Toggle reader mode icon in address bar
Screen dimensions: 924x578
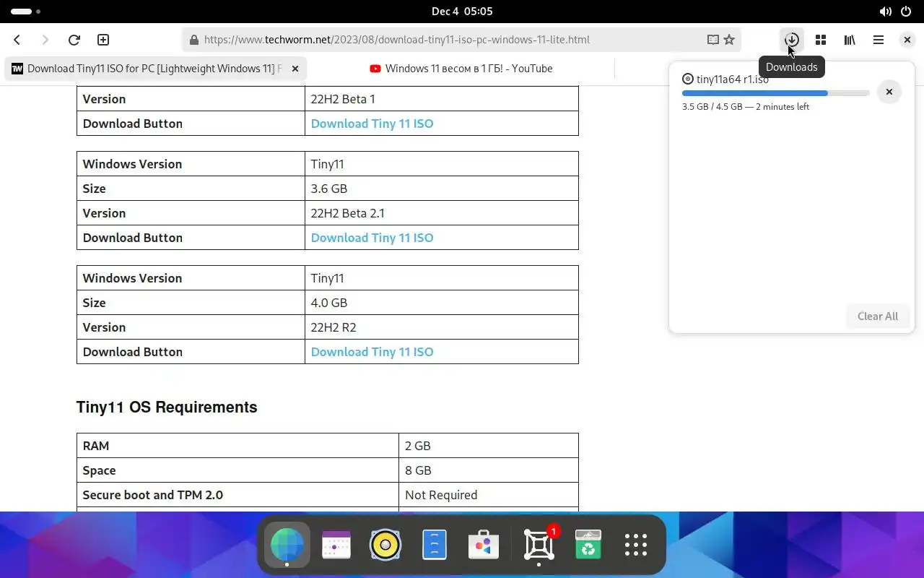pos(713,40)
